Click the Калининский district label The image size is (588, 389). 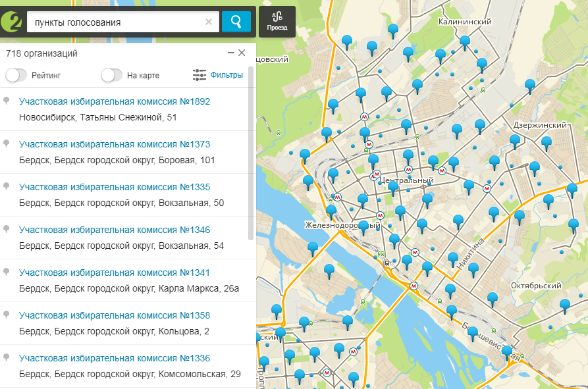pyautogui.click(x=465, y=22)
